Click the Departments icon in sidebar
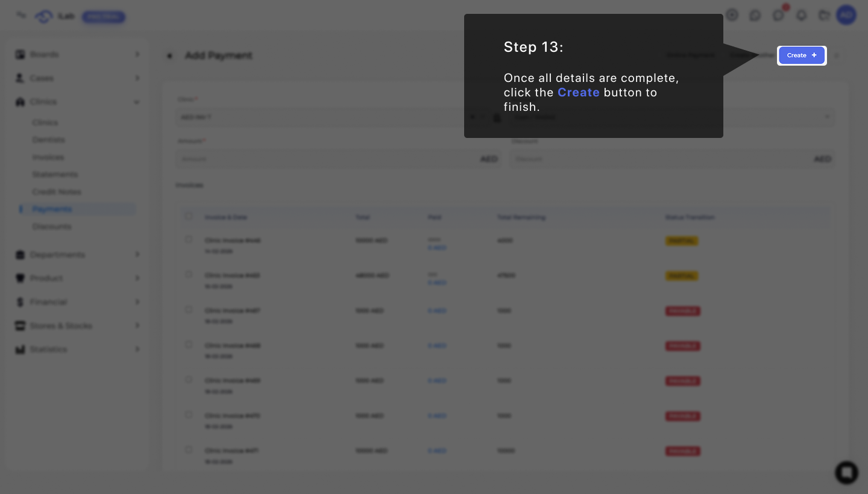 tap(20, 255)
